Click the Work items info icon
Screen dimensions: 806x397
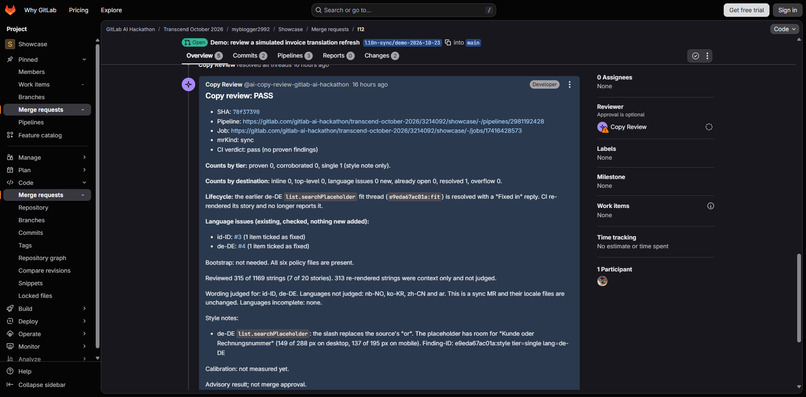710,206
